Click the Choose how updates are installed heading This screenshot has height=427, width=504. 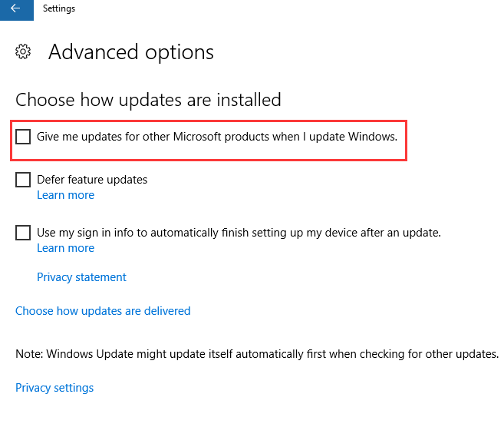point(148,100)
